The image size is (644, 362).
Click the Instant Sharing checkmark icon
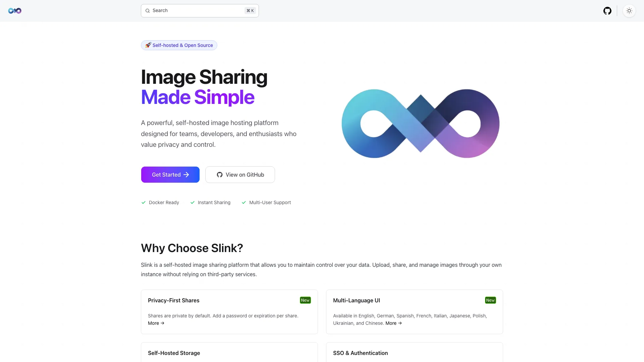tap(193, 202)
